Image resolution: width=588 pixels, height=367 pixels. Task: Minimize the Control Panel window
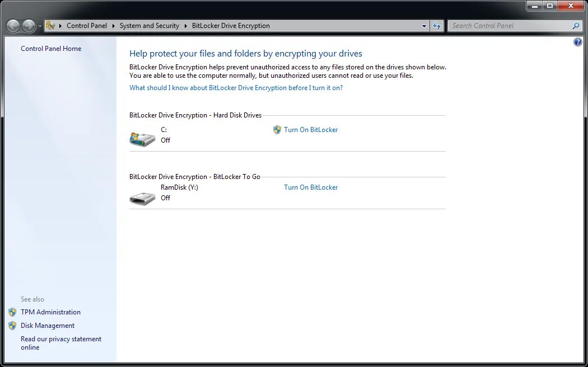(535, 6)
